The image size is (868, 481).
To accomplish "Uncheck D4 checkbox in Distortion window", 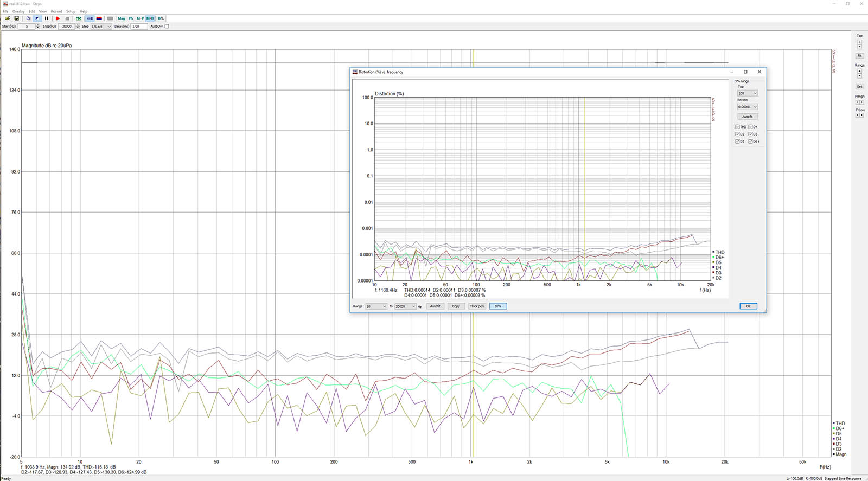I will tap(750, 127).
